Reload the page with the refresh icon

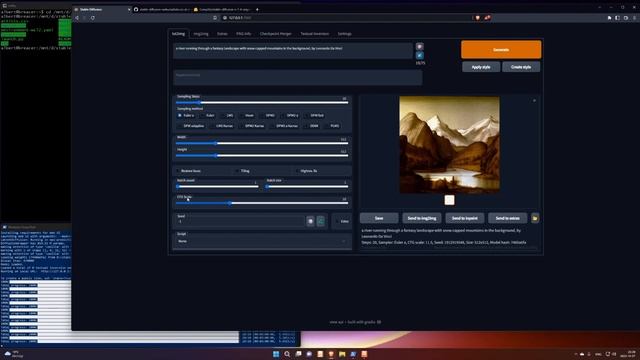(x=93, y=18)
